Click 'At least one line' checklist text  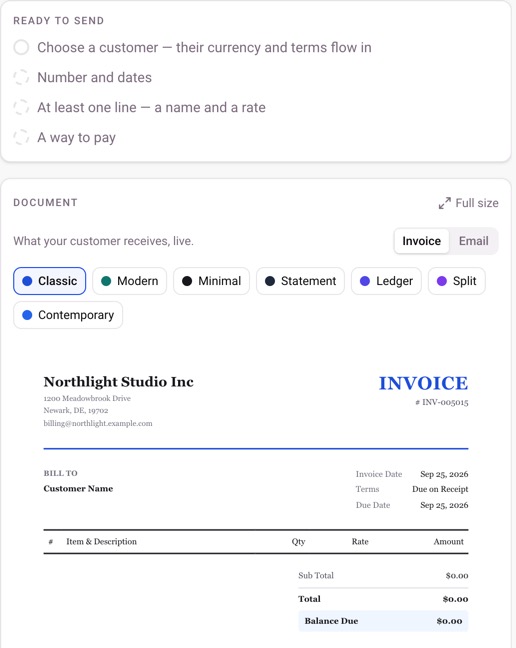tap(151, 107)
